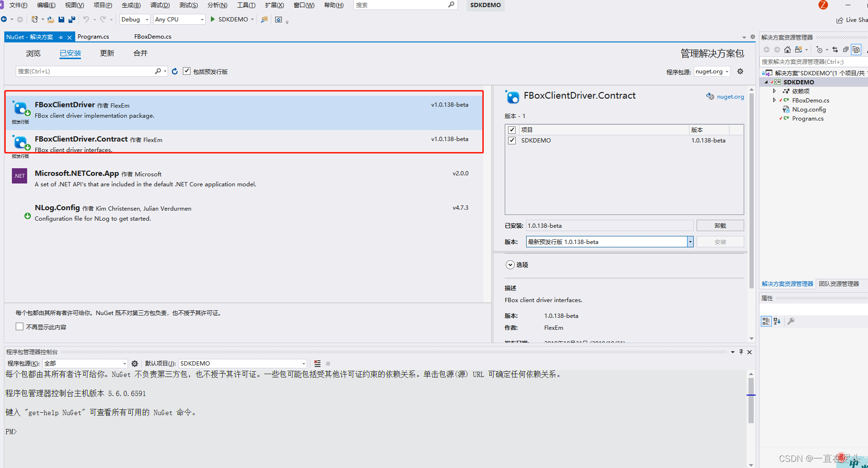
Task: Open the Debug (调试) menu
Action: pos(160,5)
